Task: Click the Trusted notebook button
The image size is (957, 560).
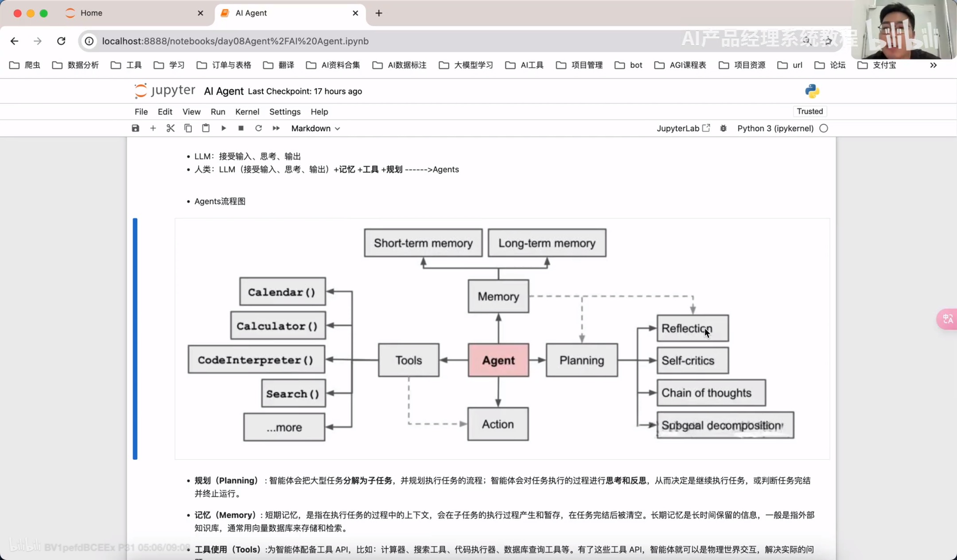Action: [809, 111]
